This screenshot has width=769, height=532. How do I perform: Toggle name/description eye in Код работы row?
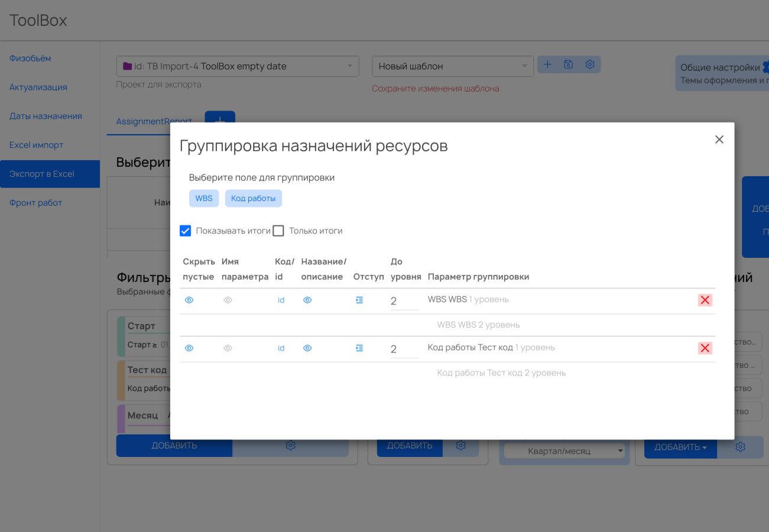tap(307, 348)
